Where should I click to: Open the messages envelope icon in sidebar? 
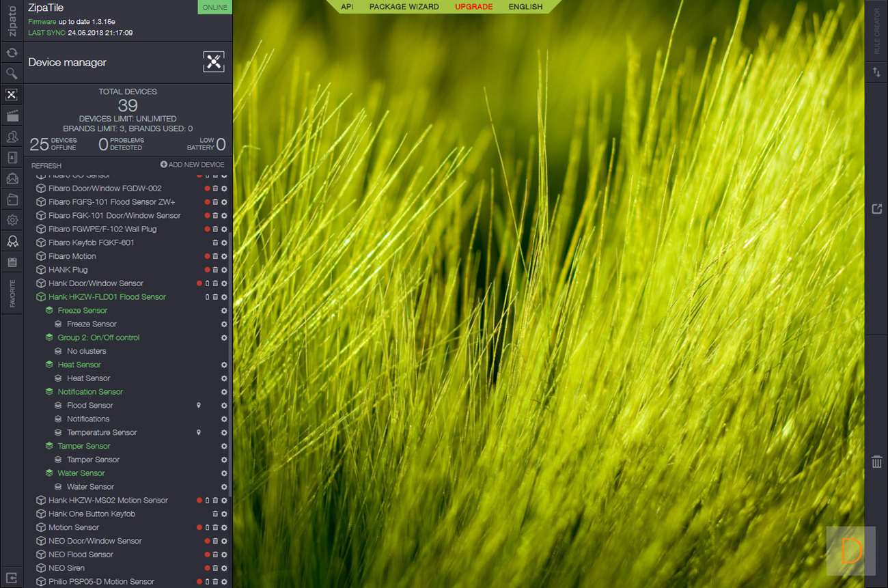coord(12,179)
